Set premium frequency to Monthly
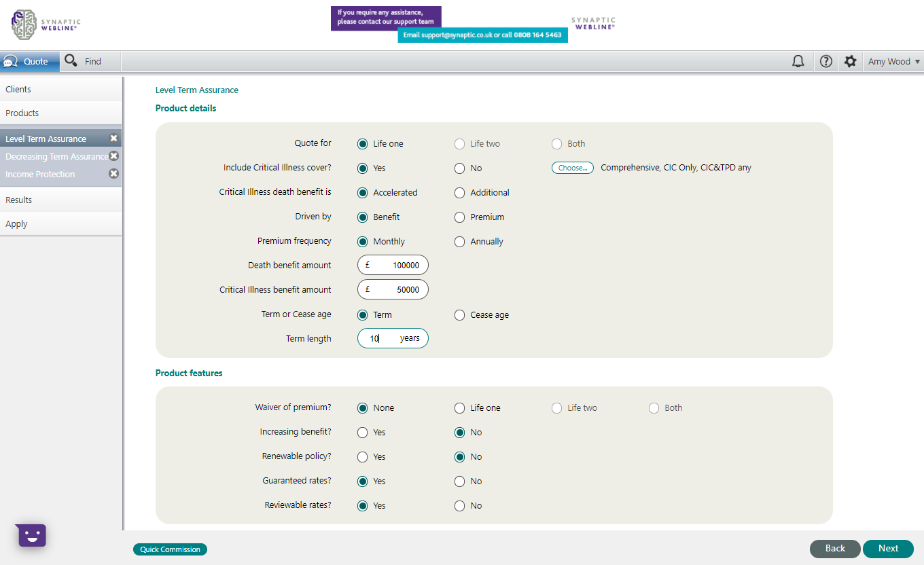This screenshot has height=565, width=924. pyautogui.click(x=363, y=242)
